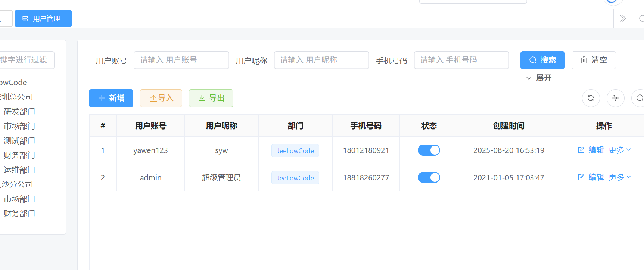Click the syw nickname cell
Screen dimensions: 644x270
(x=221, y=151)
